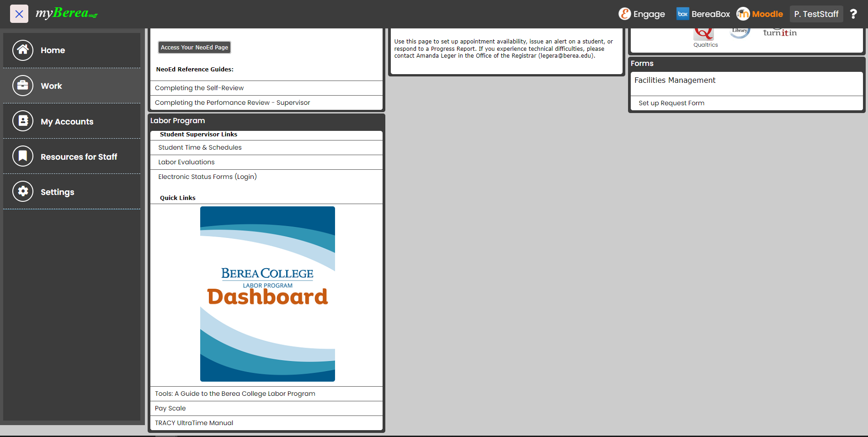Open BereaBox from the top bar
The height and width of the screenshot is (437, 868).
(703, 14)
